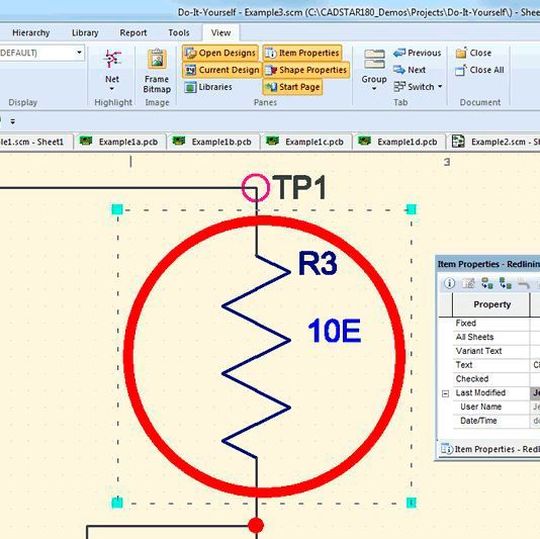The height and width of the screenshot is (539, 540).
Task: Click the Switch tab button
Action: pos(414,87)
